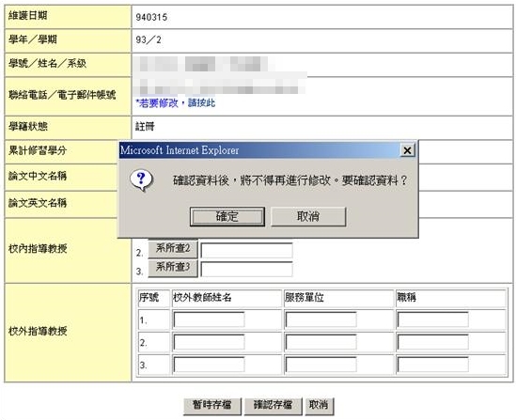Click row 3 校外教師姓名 input field

pos(209,365)
